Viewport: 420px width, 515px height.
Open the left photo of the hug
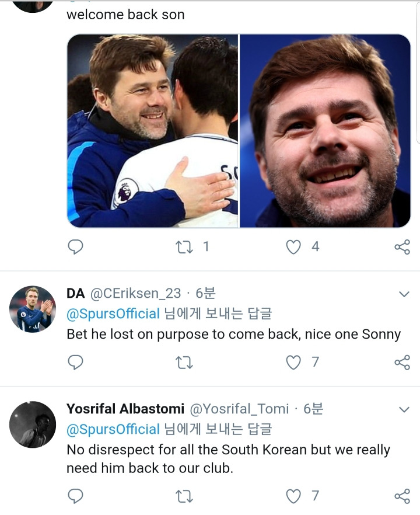152,131
